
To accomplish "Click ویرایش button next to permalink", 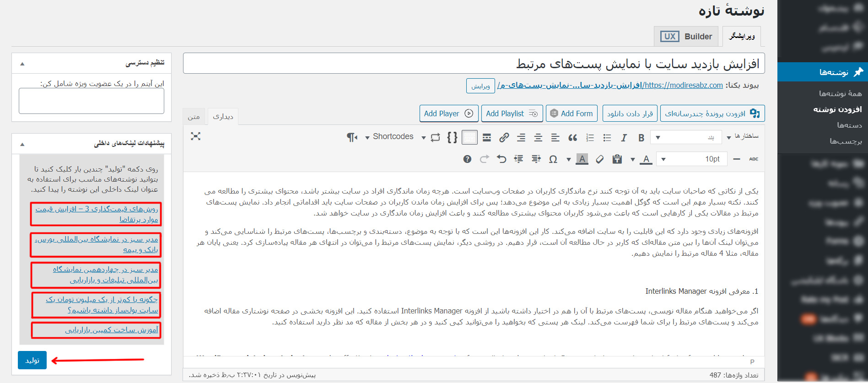I will [480, 86].
